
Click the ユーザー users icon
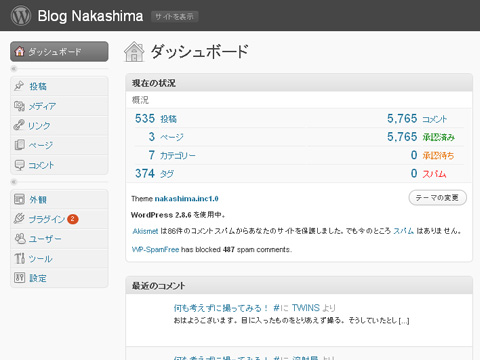20,238
